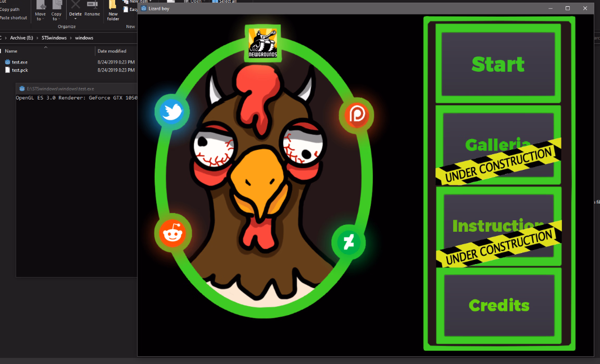Screen dimensions: 600x364
Task: Go to STSwindows folder in breadcrumb
Action: click(x=54, y=38)
